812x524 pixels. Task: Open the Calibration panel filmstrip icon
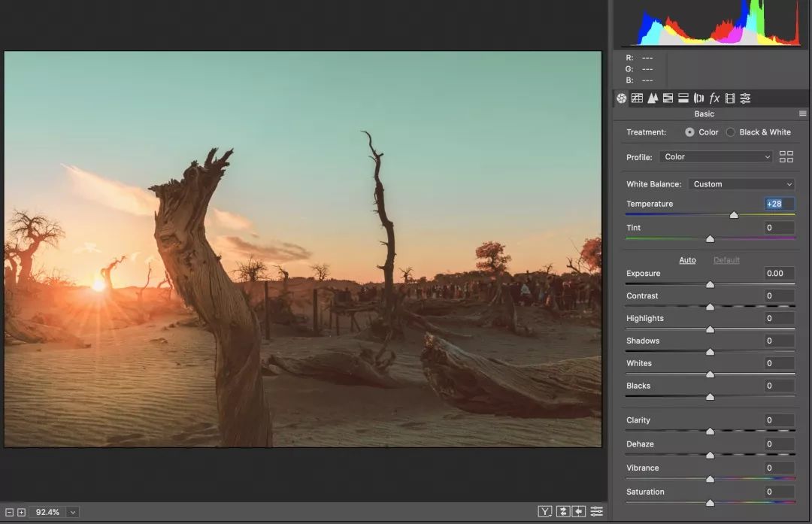(x=729, y=98)
